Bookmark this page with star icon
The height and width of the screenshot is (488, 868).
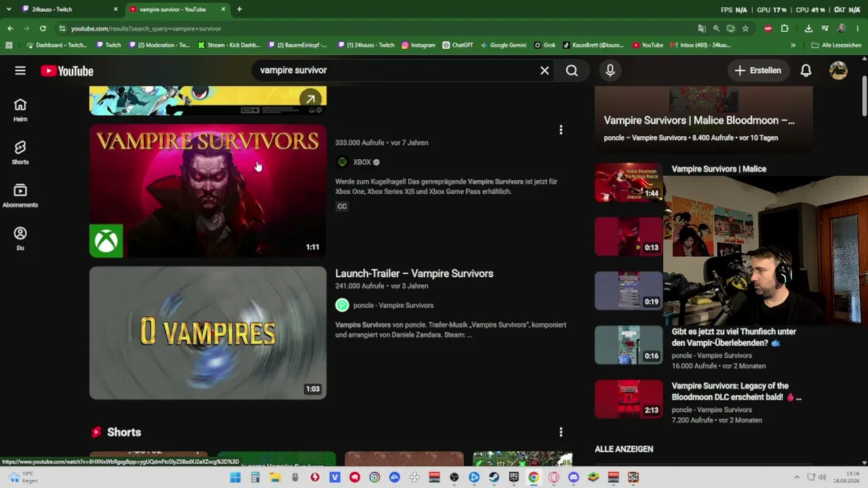point(745,28)
